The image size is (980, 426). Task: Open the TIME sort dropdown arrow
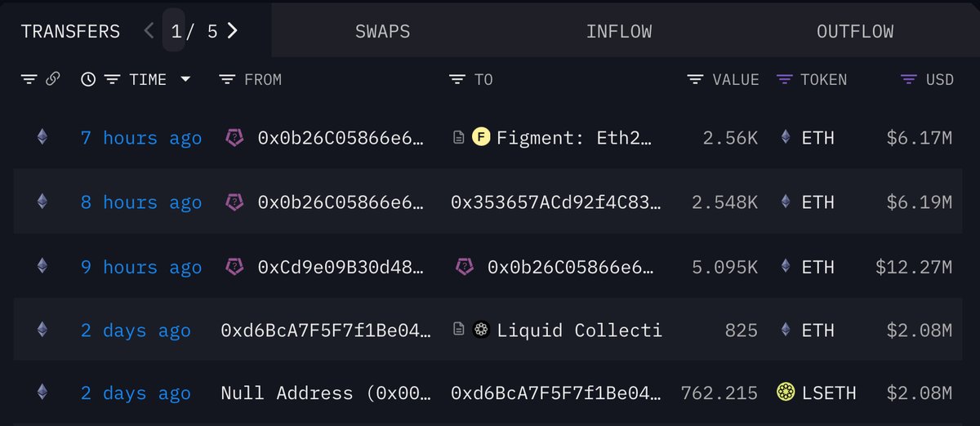[185, 79]
